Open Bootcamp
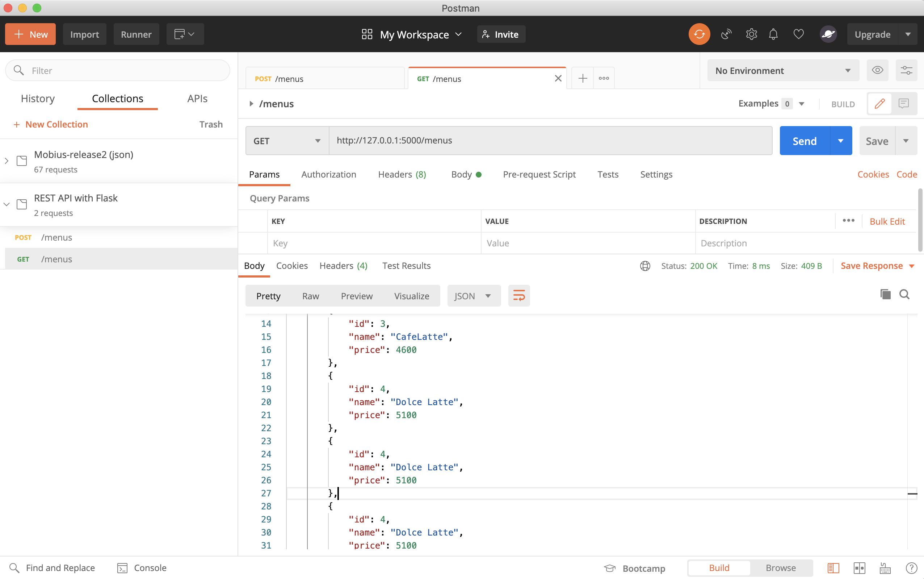The height and width of the screenshot is (579, 924). click(635, 568)
